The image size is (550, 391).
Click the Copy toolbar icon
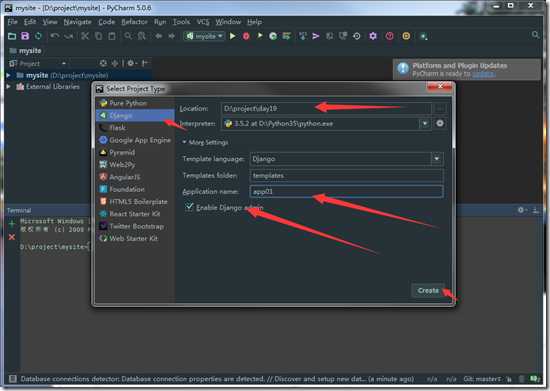(99, 36)
